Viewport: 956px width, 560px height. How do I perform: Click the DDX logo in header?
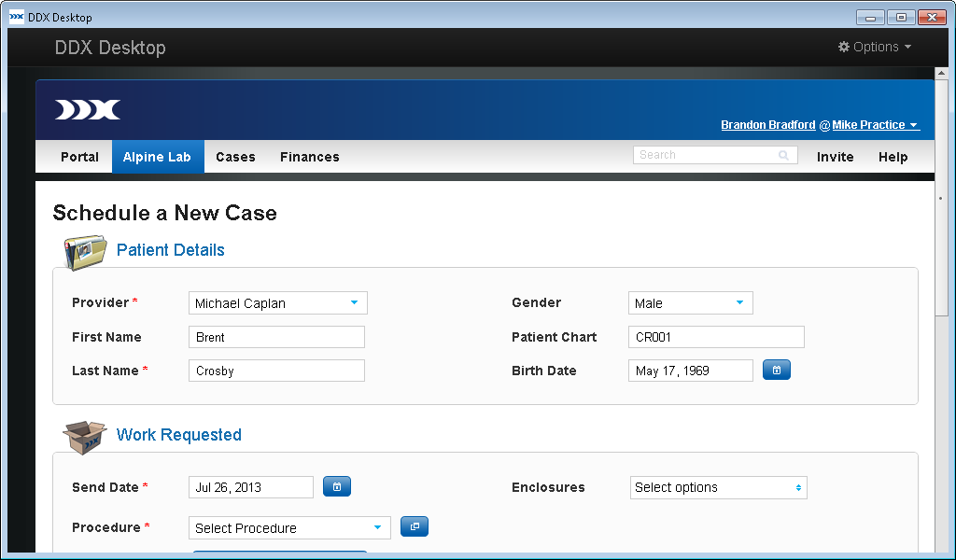coord(88,110)
